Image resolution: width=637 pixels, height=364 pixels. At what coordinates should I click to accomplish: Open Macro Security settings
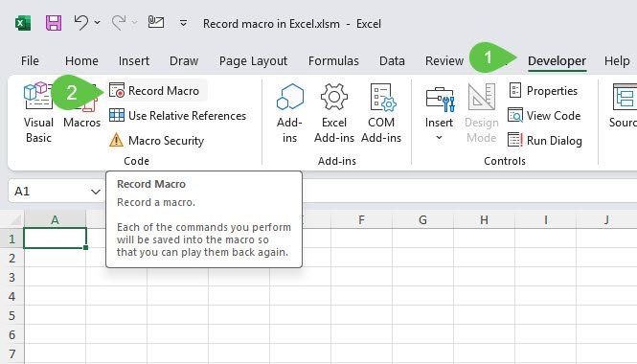point(157,141)
